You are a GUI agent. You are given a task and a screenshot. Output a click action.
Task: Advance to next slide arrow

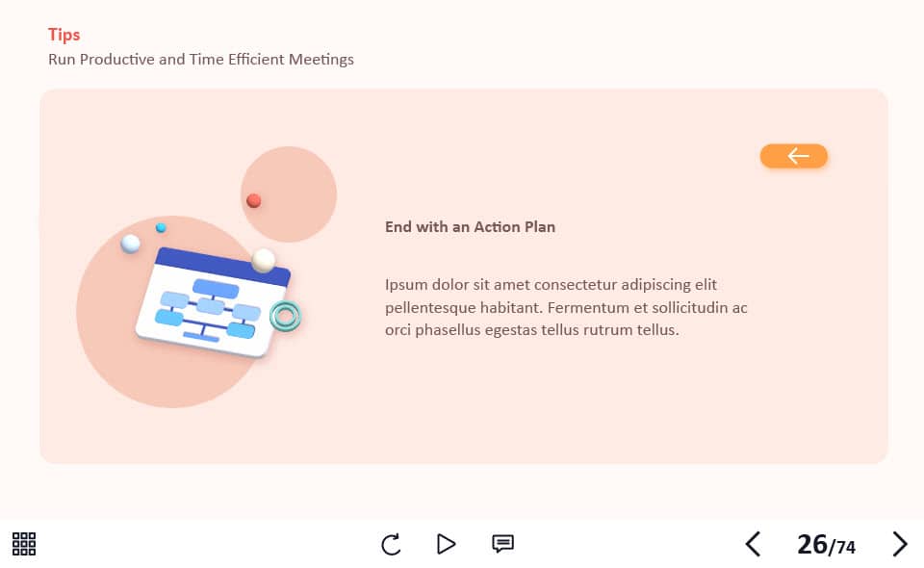899,544
